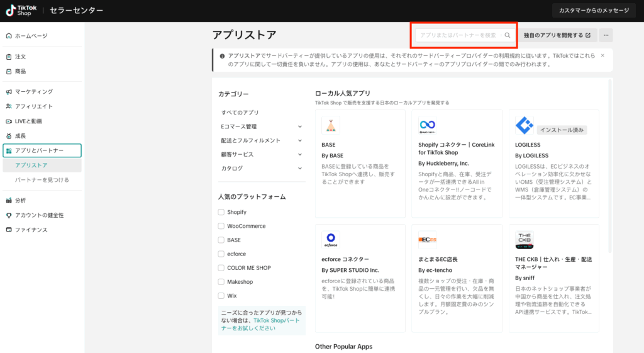Open the ホームページ menu item

click(x=42, y=36)
